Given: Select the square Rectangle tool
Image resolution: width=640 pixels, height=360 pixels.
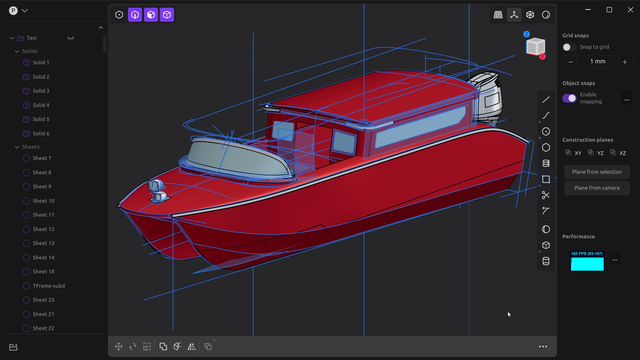Looking at the screenshot, I should tap(546, 179).
